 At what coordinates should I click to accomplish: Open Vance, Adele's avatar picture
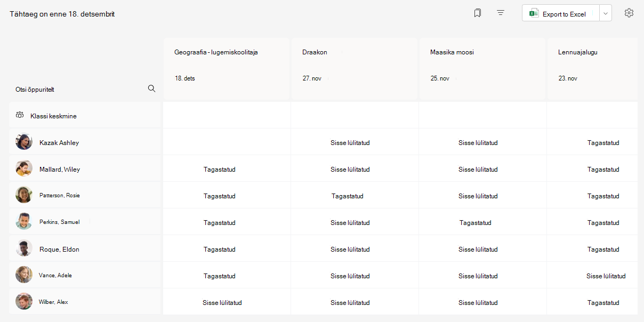point(24,275)
